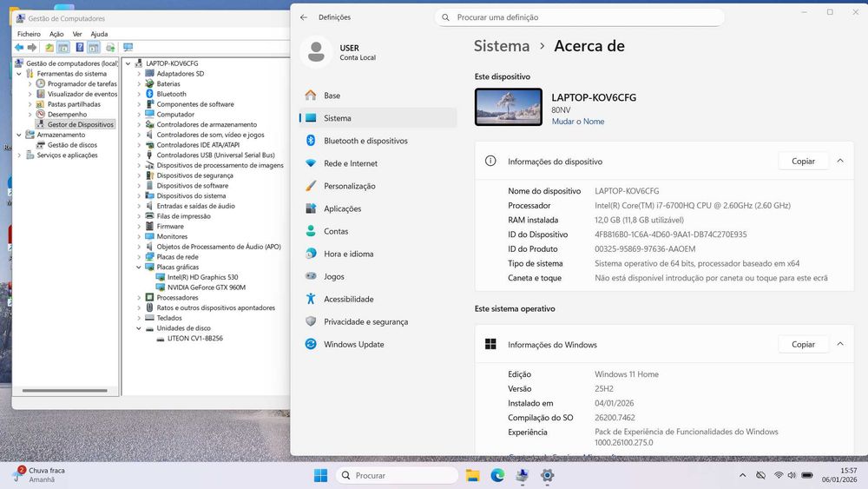Click the snowy tree device wallpaper thumbnail
Image resolution: width=868 pixels, height=489 pixels.
coord(508,107)
